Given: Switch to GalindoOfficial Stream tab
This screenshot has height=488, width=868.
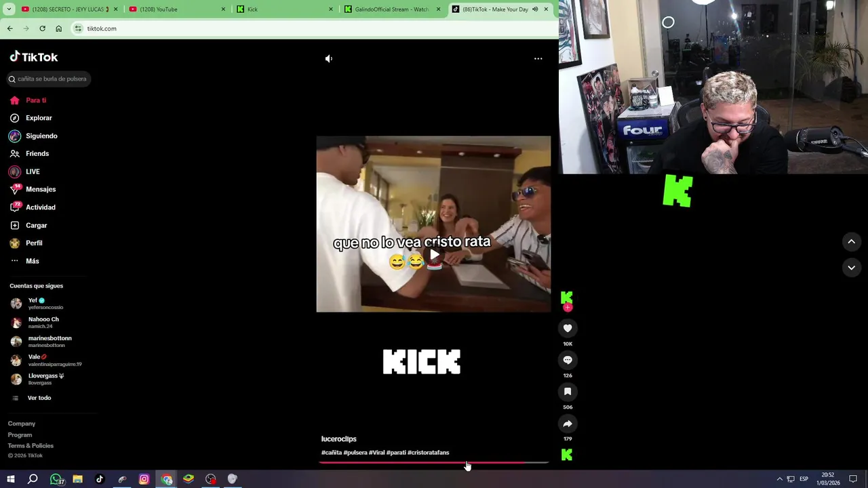Looking at the screenshot, I should coord(393,9).
